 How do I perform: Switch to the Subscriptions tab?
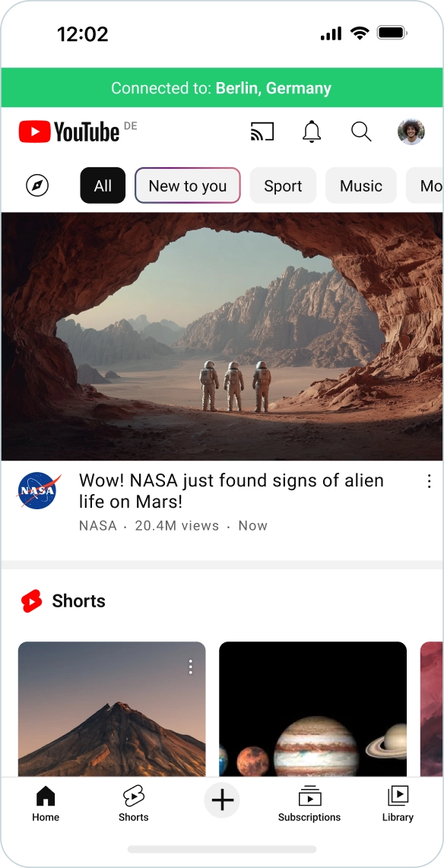(309, 804)
